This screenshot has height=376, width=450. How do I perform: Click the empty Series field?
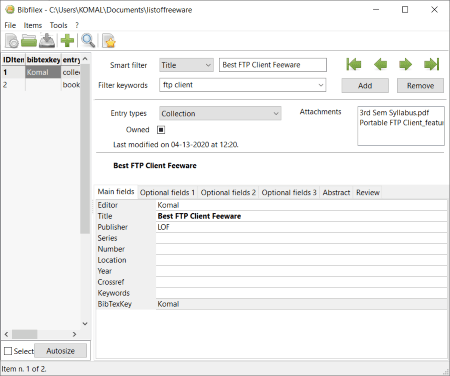pyautogui.click(x=301, y=238)
